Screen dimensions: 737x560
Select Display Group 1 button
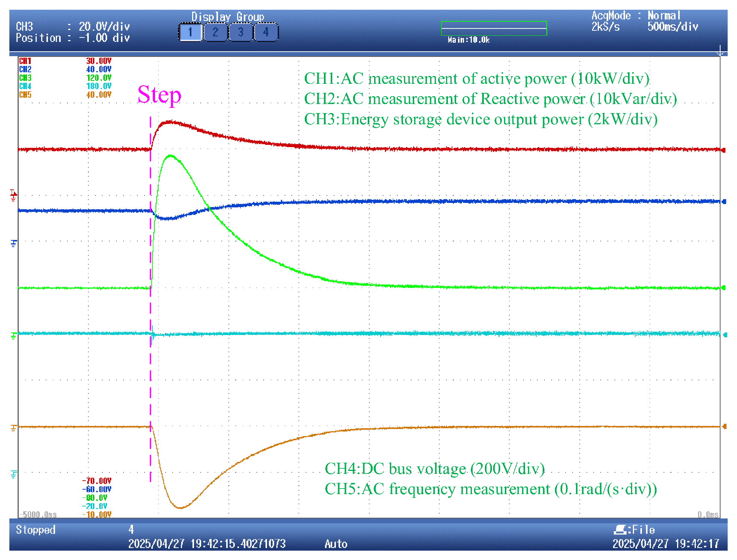click(191, 32)
